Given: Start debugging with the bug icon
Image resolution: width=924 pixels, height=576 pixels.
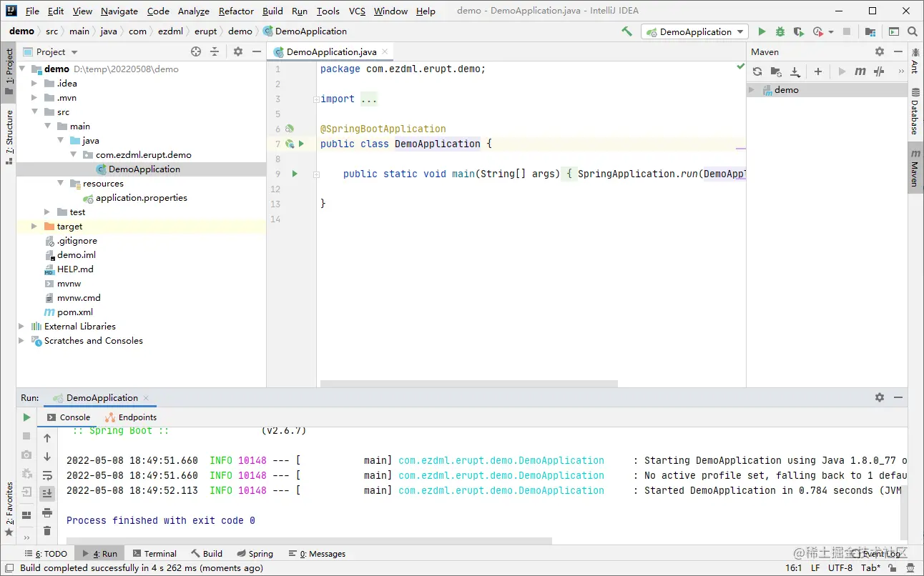Looking at the screenshot, I should click(x=780, y=31).
